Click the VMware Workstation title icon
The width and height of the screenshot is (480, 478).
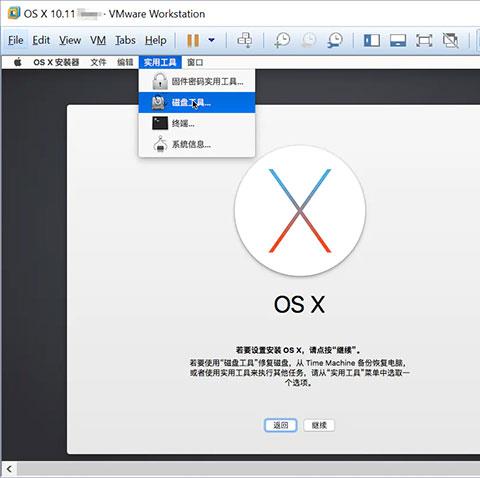[14, 13]
